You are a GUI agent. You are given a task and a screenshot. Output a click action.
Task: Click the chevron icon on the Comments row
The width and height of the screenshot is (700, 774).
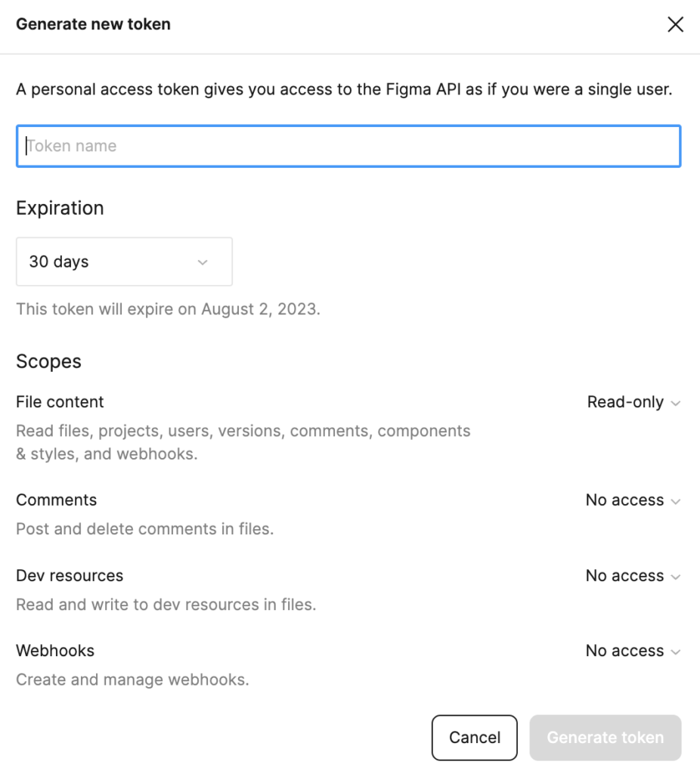click(x=676, y=501)
